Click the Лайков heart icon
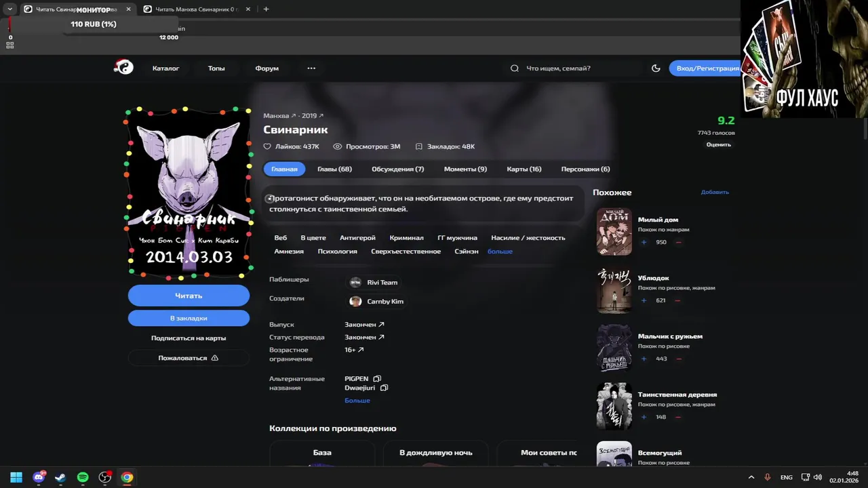 [267, 146]
